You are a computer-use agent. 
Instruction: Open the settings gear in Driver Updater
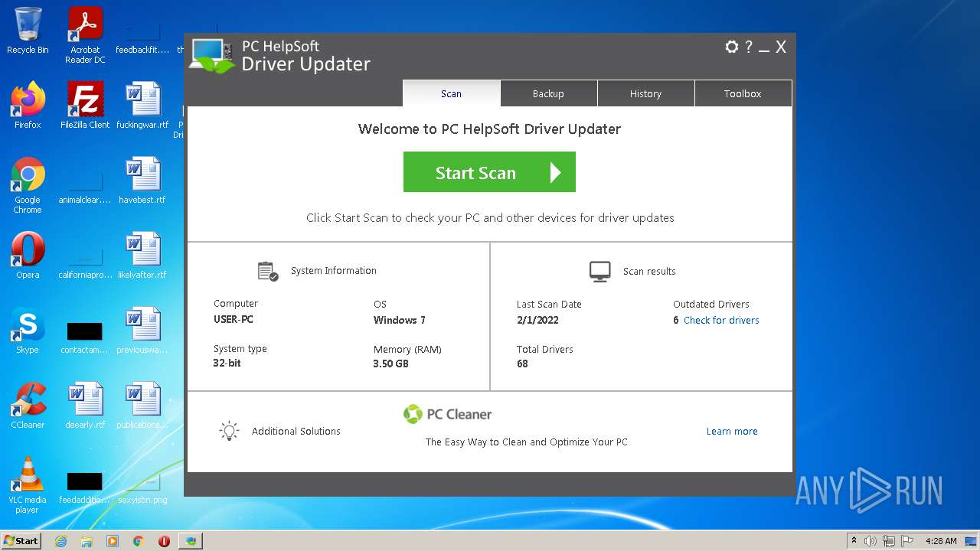click(732, 47)
